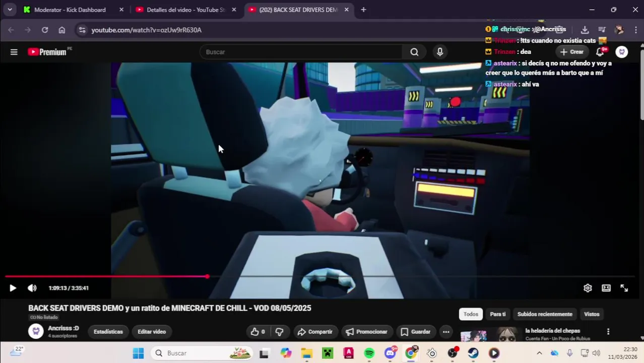Show hidden system tray icons
Image resolution: width=644 pixels, height=363 pixels.
pos(539,353)
